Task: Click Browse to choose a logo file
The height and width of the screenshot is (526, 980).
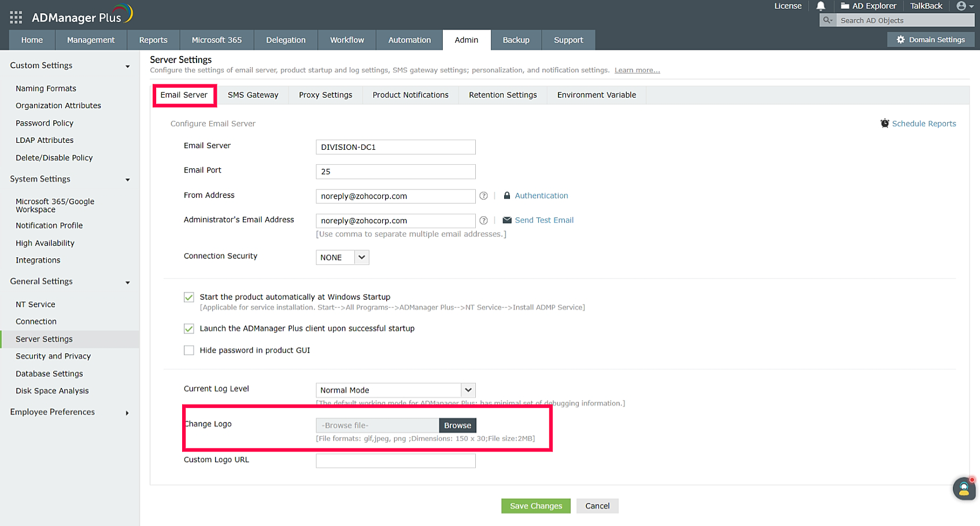Action: 457,425
